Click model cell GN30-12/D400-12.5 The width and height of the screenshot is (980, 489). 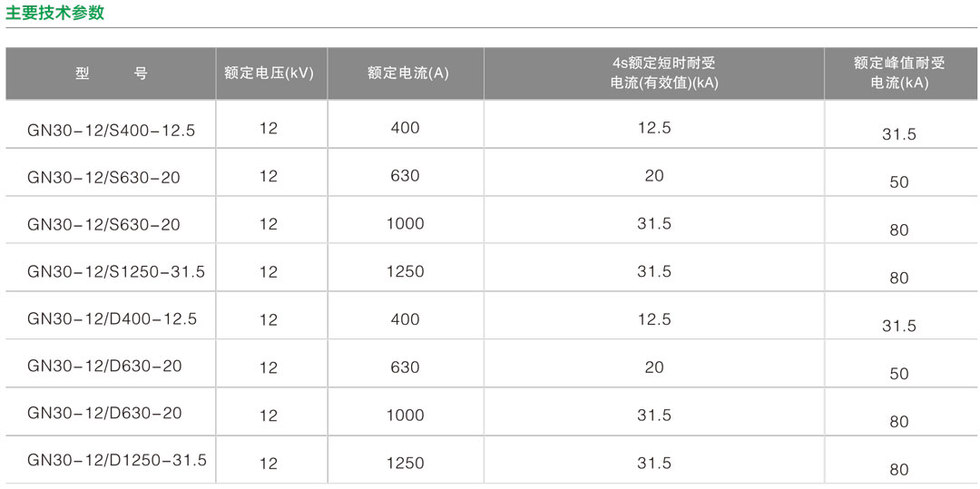(112, 319)
